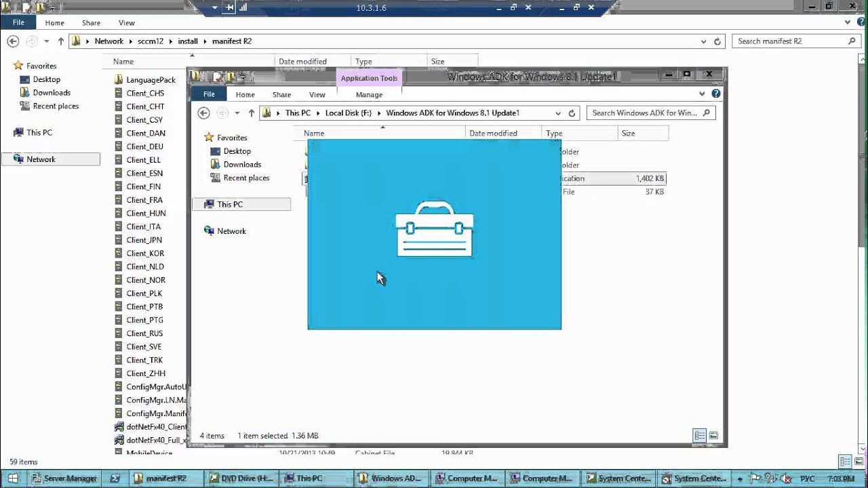Image resolution: width=868 pixels, height=488 pixels.
Task: Select the Client_JPN folder
Action: [144, 240]
